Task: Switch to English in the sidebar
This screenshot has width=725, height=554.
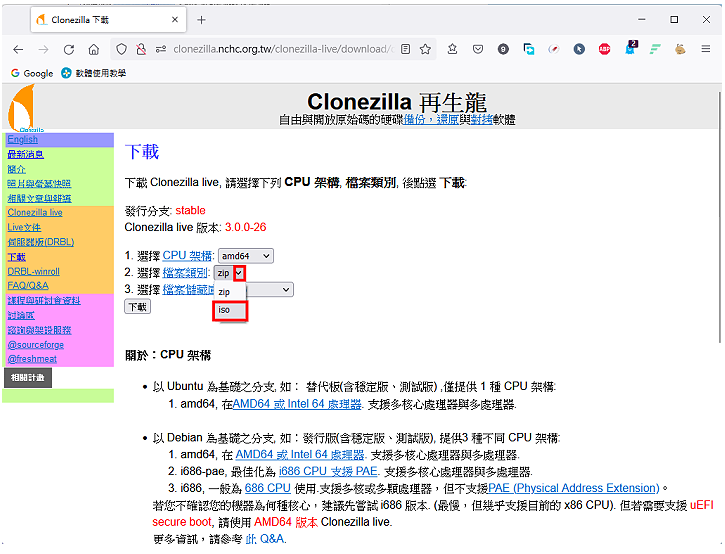Action: [23, 140]
